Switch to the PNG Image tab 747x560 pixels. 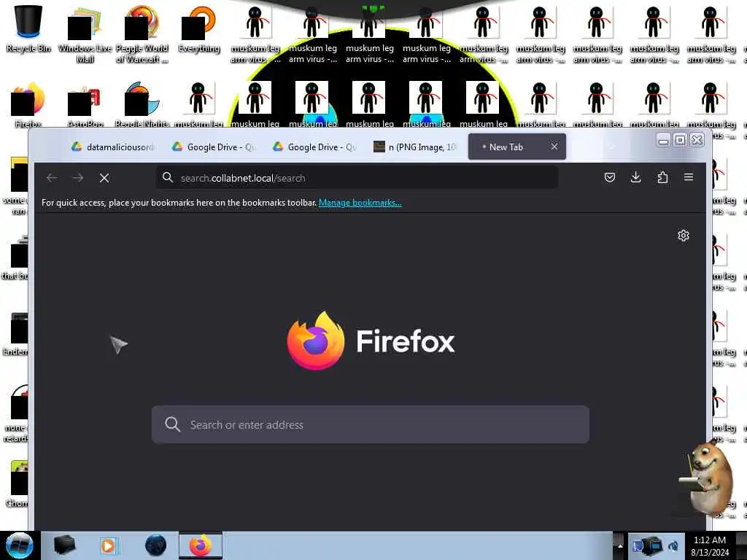pos(414,147)
